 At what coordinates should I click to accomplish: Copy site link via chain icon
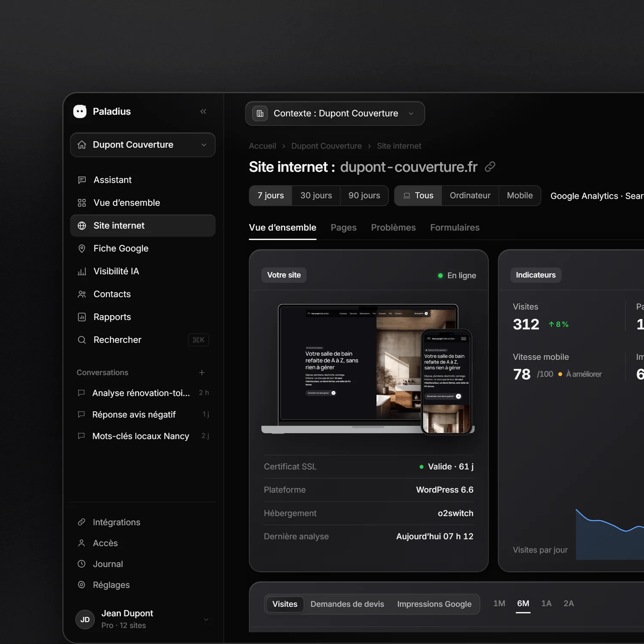click(x=490, y=167)
